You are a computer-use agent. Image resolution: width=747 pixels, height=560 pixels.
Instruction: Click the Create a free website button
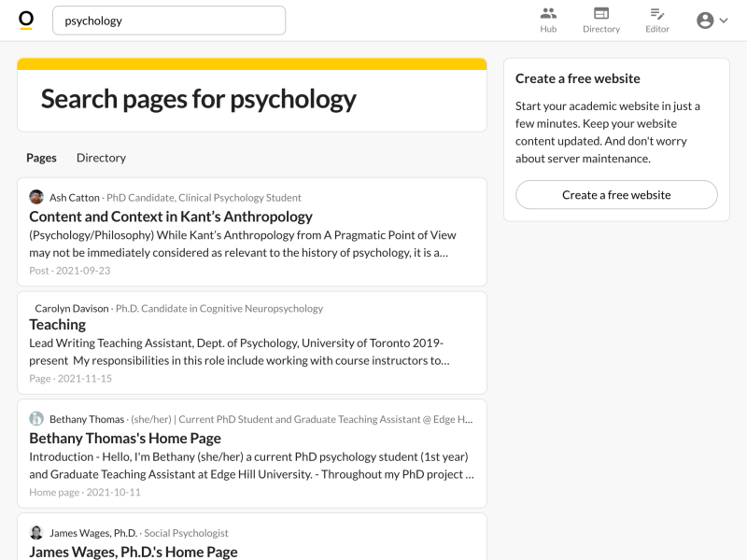[x=616, y=195]
